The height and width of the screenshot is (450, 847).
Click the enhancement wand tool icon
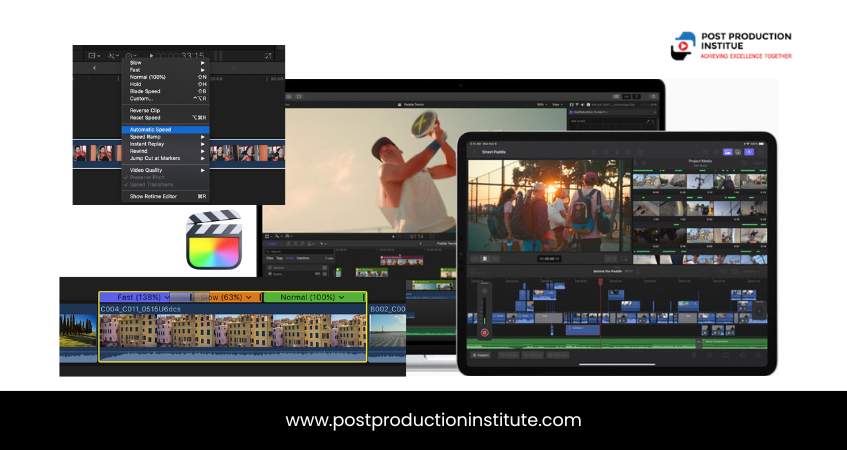113,55
